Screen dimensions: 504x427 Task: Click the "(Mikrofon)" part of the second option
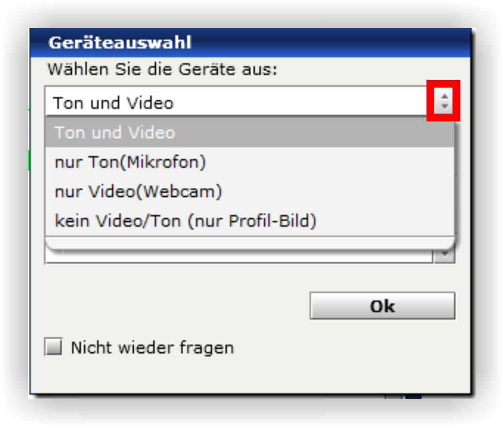163,162
